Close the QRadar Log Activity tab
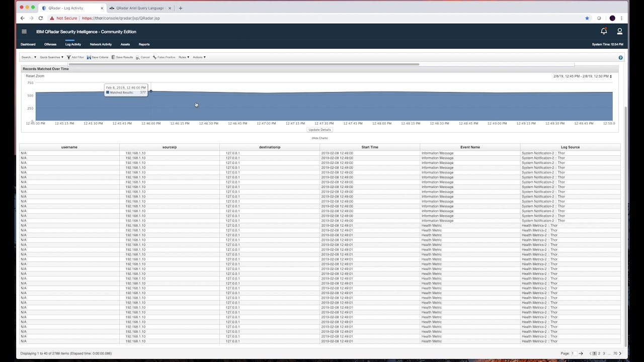Screen dimensions: 644x362 tap(102, 8)
